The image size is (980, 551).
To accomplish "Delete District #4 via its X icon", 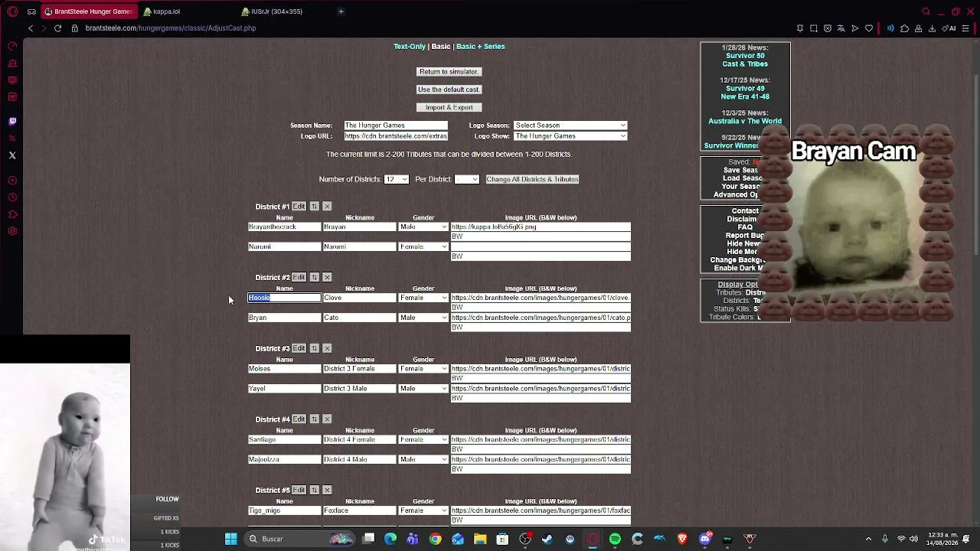I will pyautogui.click(x=327, y=419).
